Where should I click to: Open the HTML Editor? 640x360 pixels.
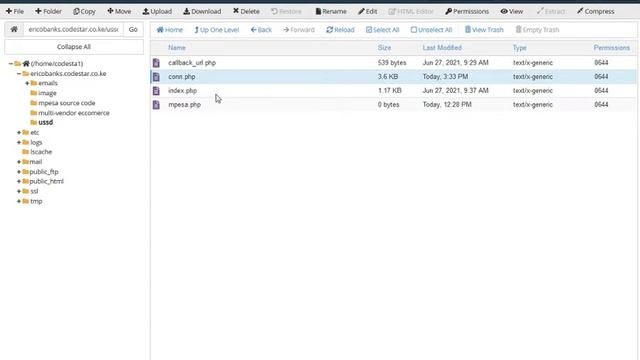411,11
